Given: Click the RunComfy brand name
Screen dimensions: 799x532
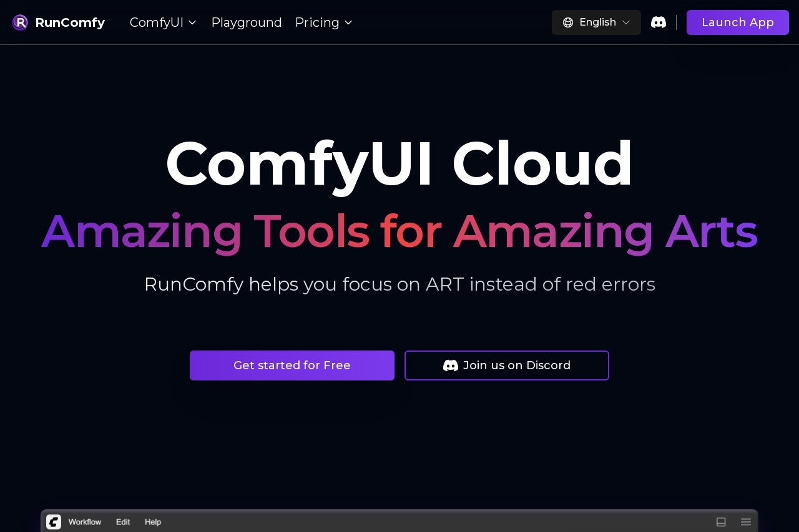Looking at the screenshot, I should [x=70, y=22].
